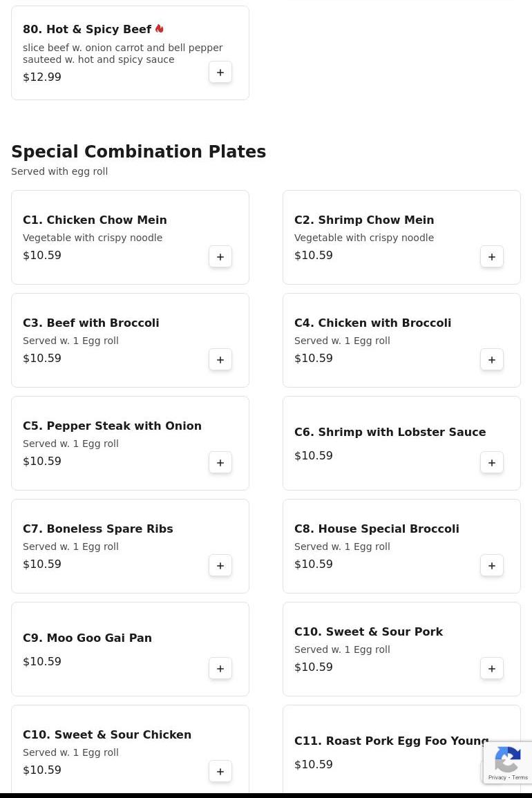Add C10 Sweet & Sour Chicken

pos(220,771)
